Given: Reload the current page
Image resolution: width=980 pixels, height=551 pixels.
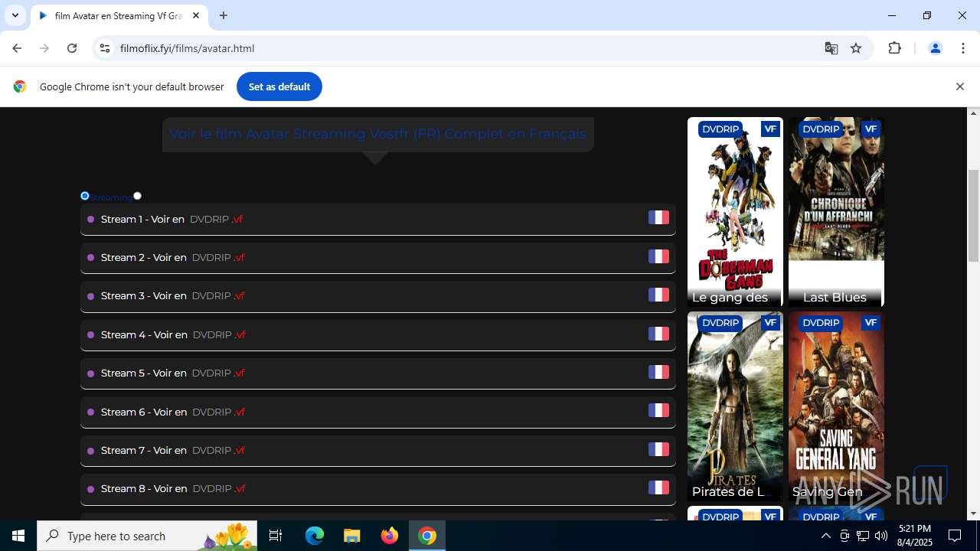Looking at the screenshot, I should coord(72,48).
